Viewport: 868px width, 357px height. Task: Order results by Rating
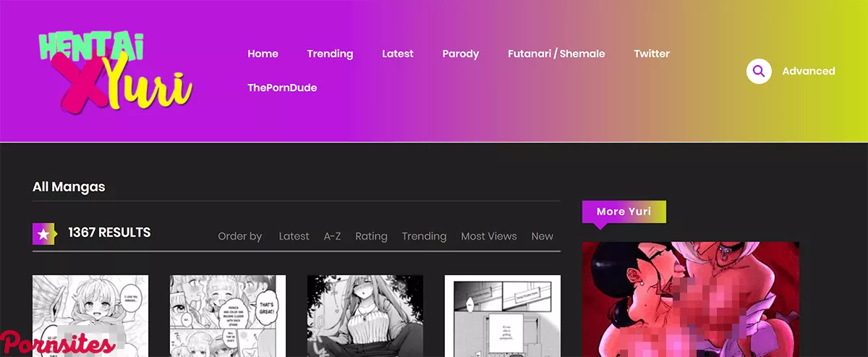pyautogui.click(x=371, y=236)
